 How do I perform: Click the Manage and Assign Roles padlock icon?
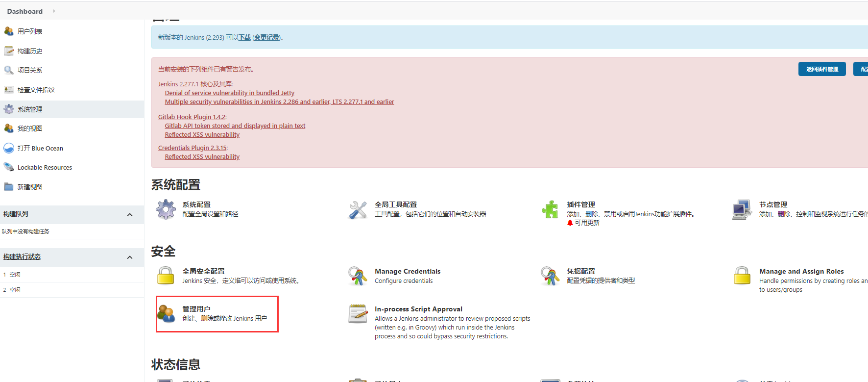coord(742,276)
